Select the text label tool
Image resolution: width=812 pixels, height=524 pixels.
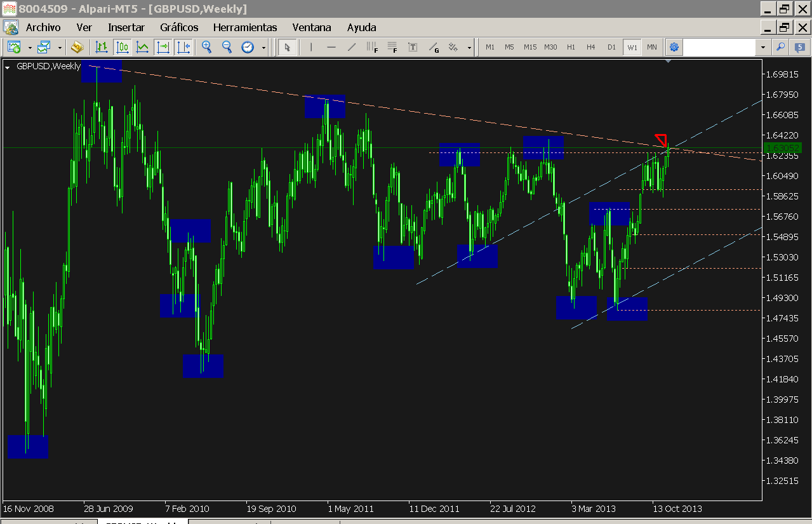tap(413, 47)
